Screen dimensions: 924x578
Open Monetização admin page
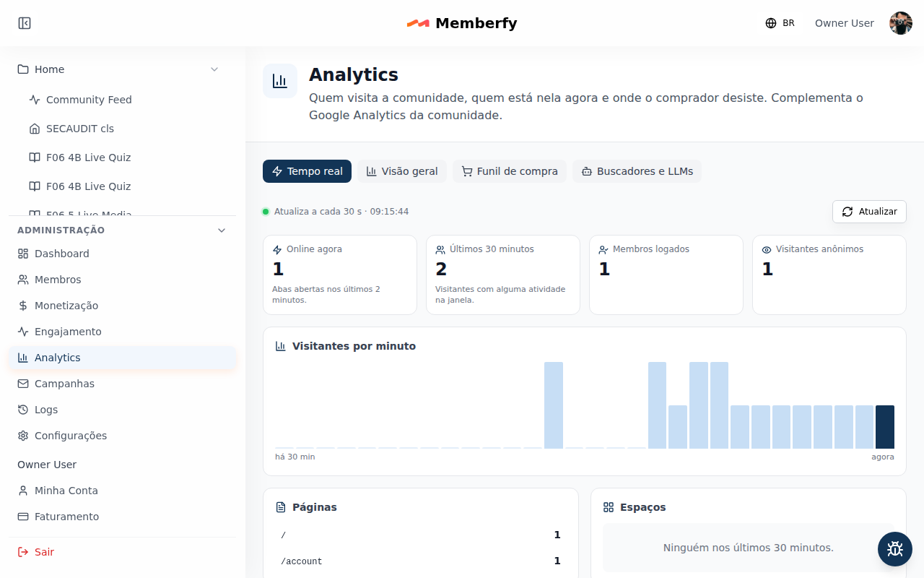click(123, 306)
